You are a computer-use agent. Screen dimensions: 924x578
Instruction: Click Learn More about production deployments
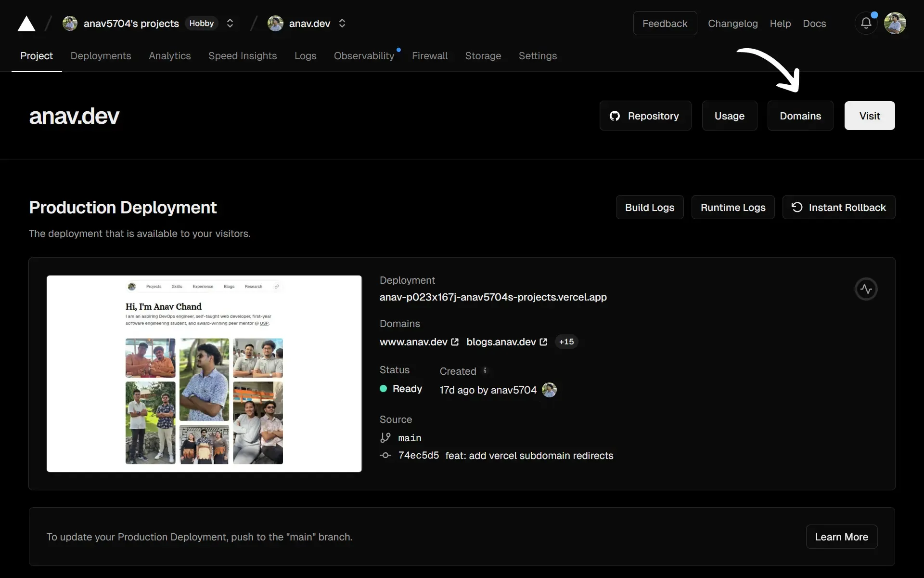841,537
